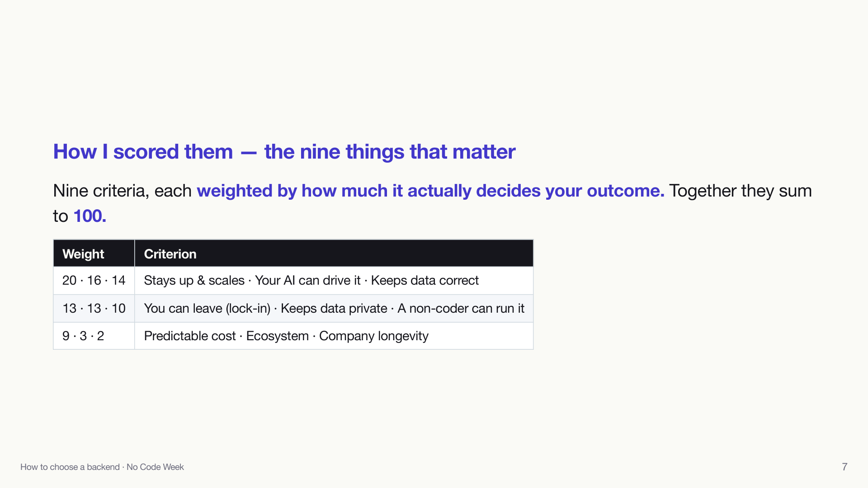Click the Stays up & scales criterion text
This screenshot has height=488, width=868.
[x=194, y=281]
